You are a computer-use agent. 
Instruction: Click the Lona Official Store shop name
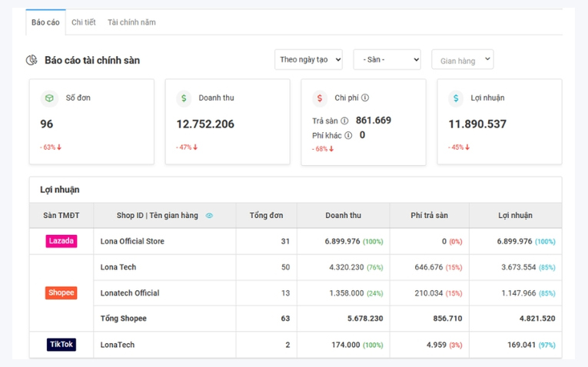point(132,241)
